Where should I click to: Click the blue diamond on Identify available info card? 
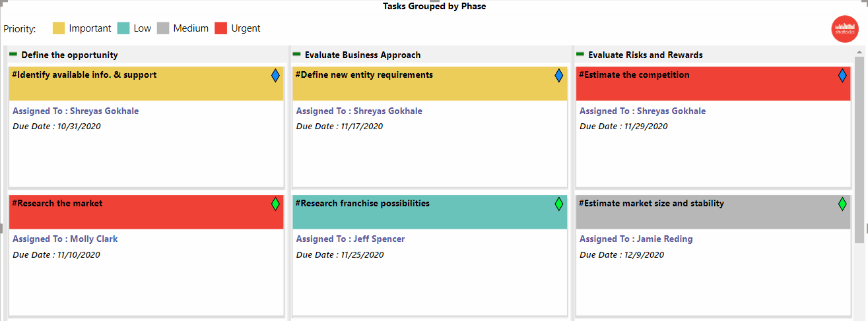coord(275,76)
